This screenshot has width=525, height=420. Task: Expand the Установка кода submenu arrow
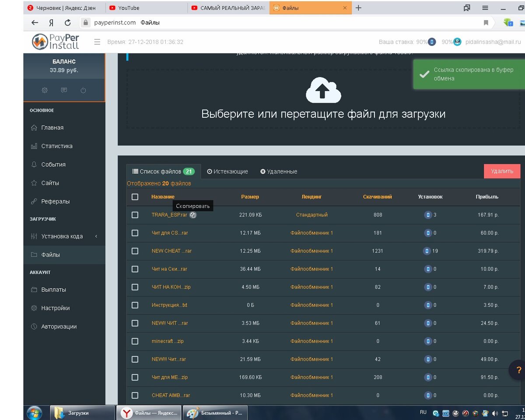pos(96,236)
